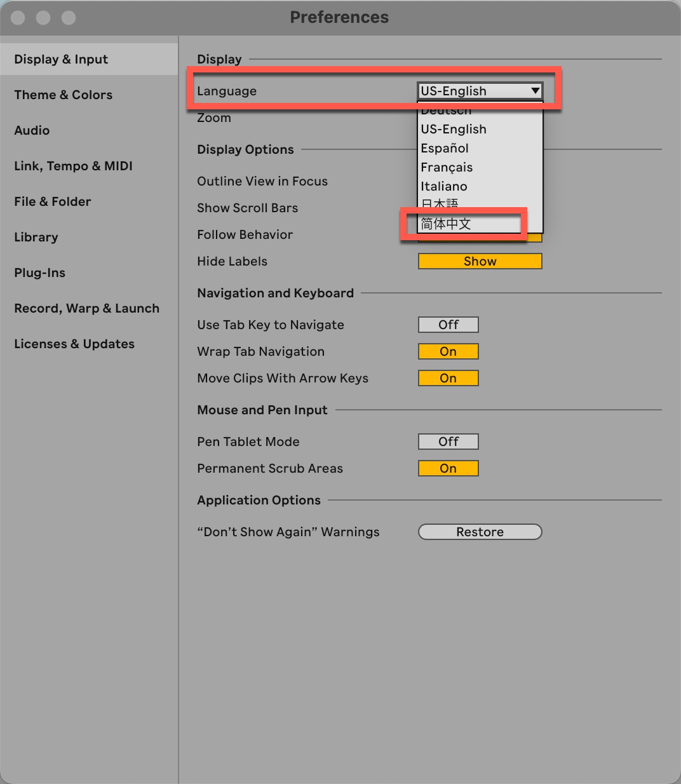The height and width of the screenshot is (784, 681).
Task: Enable Pen Tablet Mode
Action: (448, 442)
